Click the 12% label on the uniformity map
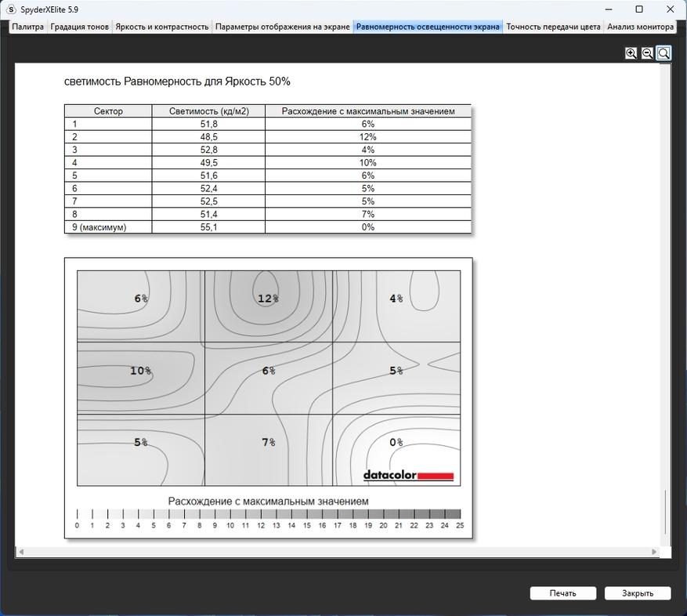This screenshot has width=687, height=616. [x=268, y=299]
